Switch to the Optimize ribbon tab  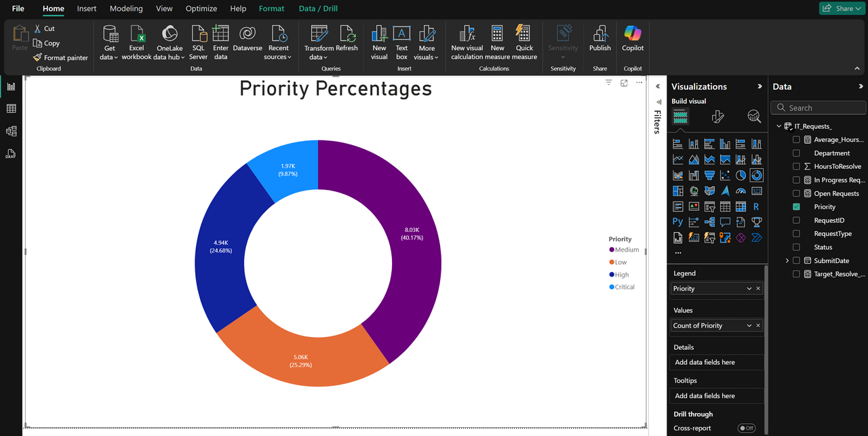click(201, 9)
